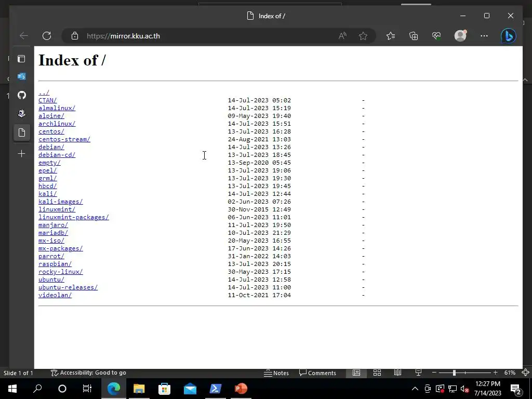Open the manjaro/ directory
This screenshot has height=399, width=532.
(53, 225)
